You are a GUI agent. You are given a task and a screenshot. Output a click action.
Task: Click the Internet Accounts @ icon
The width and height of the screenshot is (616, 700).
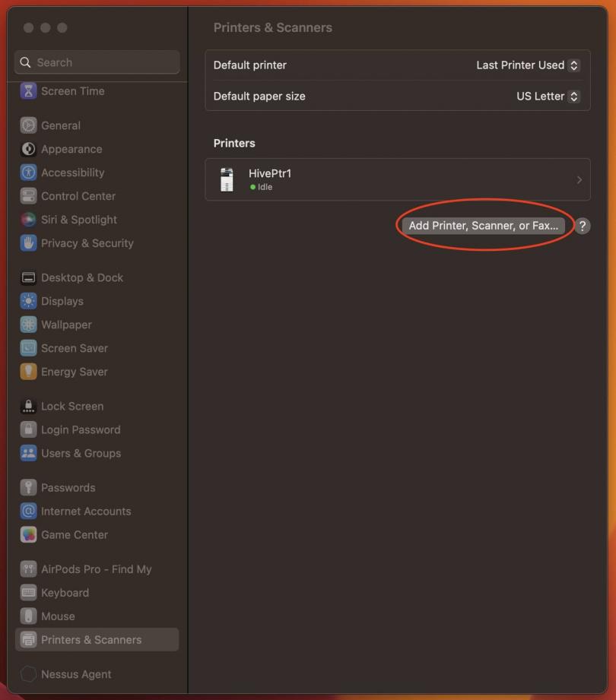coord(28,512)
